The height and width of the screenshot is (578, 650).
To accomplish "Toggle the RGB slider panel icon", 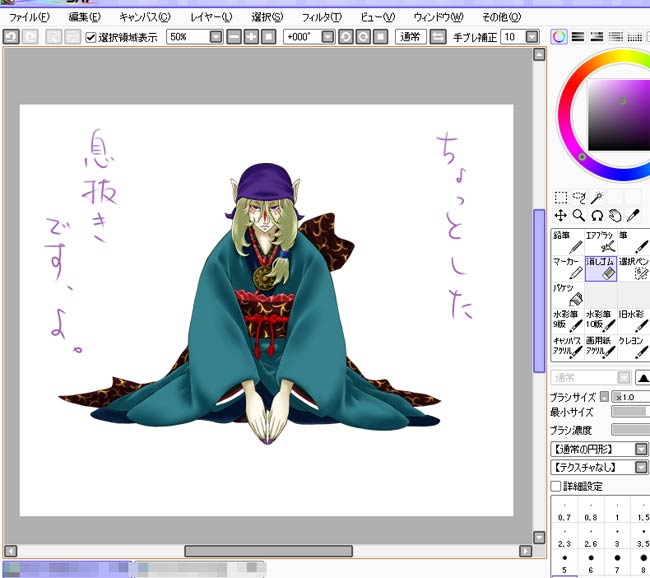I will (578, 37).
